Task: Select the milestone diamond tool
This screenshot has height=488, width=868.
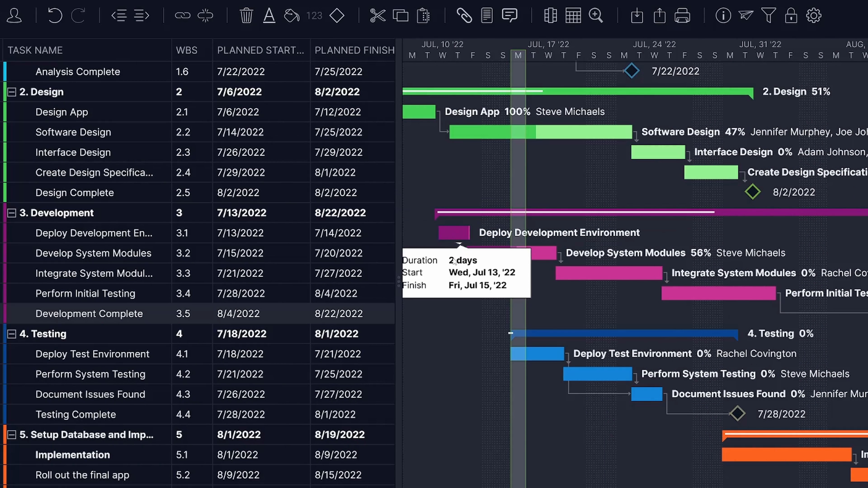Action: [337, 16]
